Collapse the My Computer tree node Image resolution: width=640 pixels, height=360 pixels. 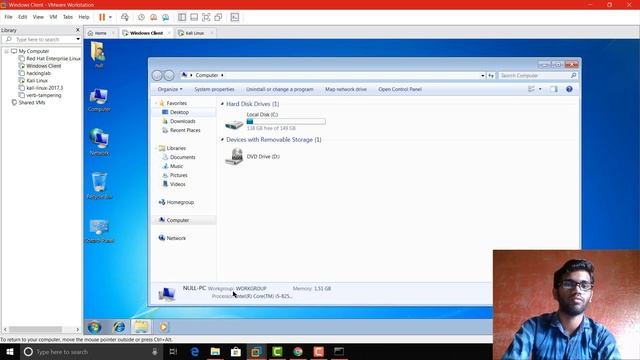[x=7, y=51]
